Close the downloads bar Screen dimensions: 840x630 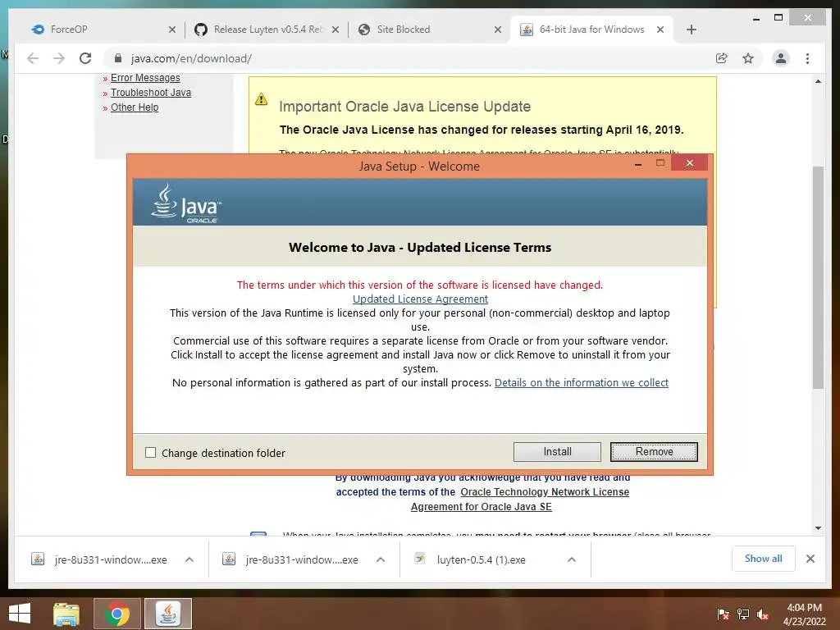(810, 559)
